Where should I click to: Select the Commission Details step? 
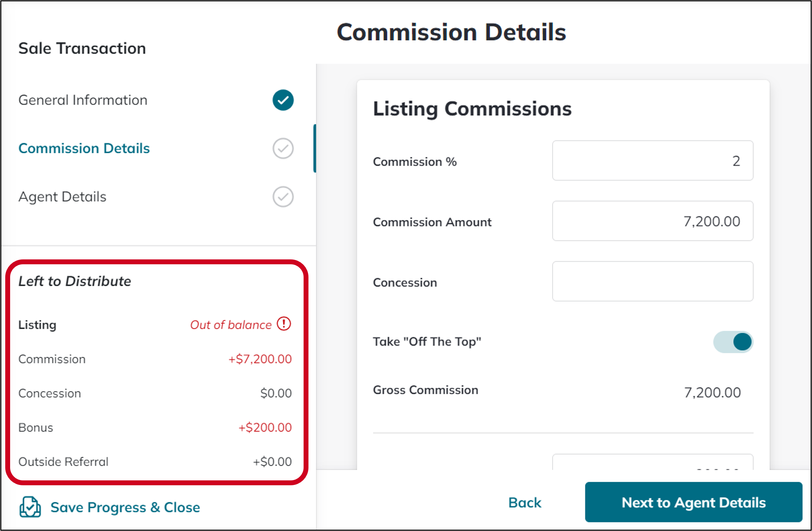84,148
